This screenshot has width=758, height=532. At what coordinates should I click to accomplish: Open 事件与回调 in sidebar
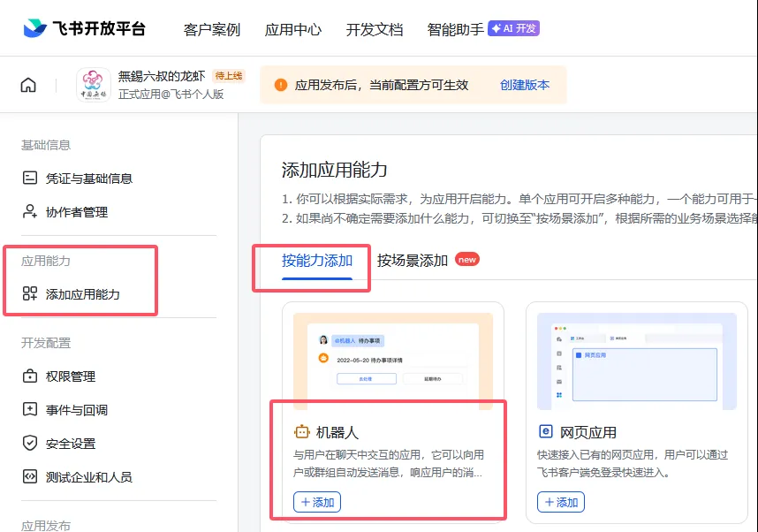(77, 410)
